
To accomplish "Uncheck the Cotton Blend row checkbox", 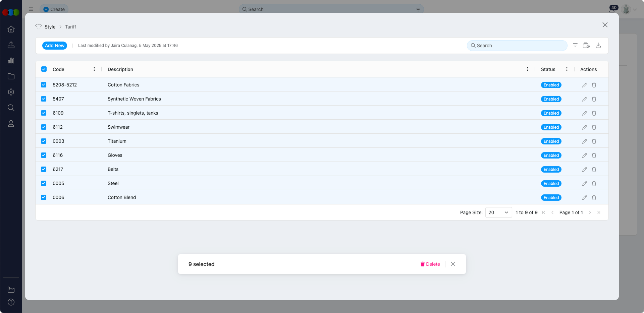I will point(44,197).
